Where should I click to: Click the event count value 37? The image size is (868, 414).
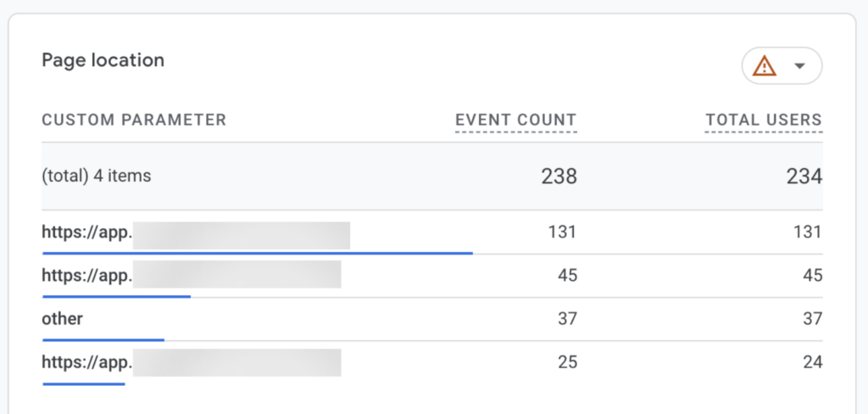tap(567, 319)
